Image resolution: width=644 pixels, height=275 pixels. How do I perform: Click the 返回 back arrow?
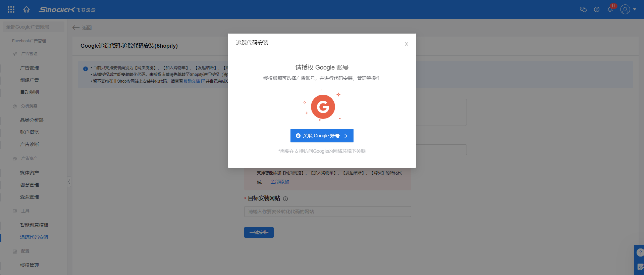[76, 28]
